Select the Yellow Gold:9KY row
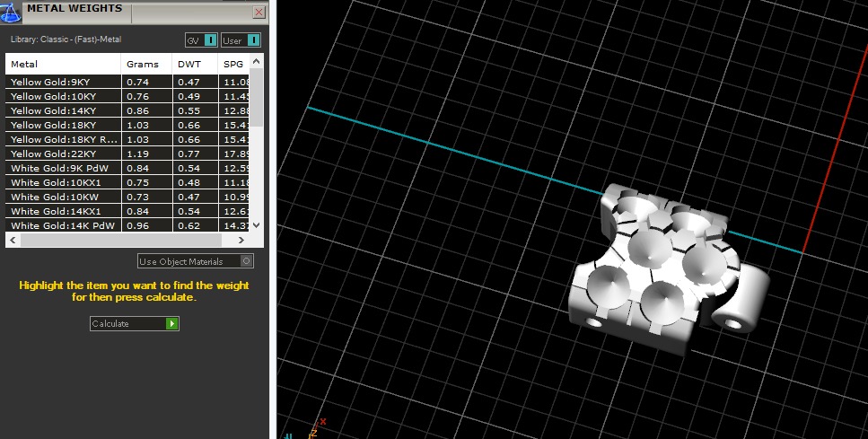868x439 pixels. pyautogui.click(x=127, y=82)
